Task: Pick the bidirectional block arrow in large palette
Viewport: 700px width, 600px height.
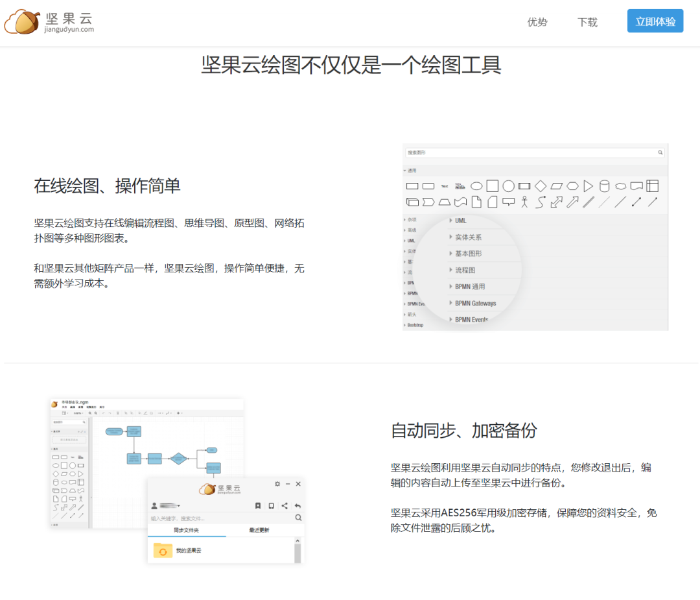Action: coord(556,202)
